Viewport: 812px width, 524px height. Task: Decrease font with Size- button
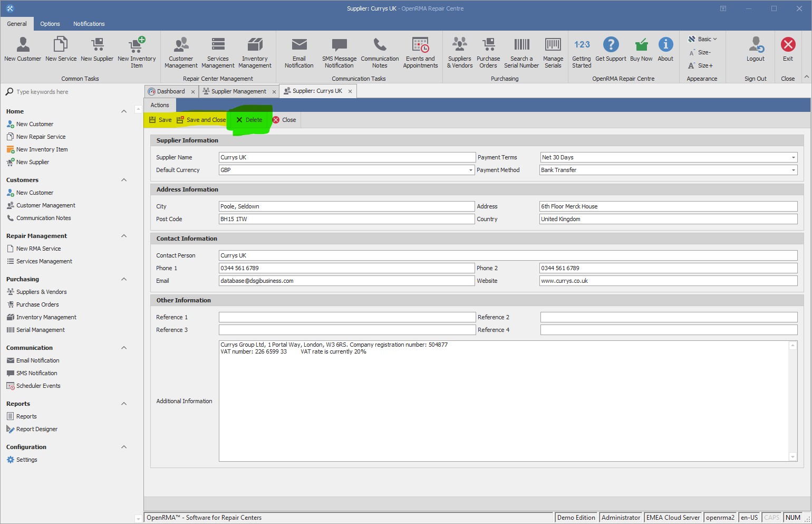[700, 52]
